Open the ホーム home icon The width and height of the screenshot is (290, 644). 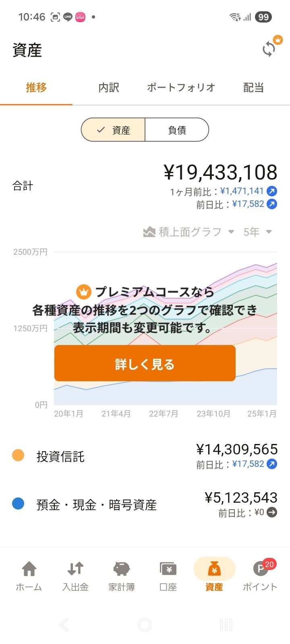pyautogui.click(x=29, y=569)
